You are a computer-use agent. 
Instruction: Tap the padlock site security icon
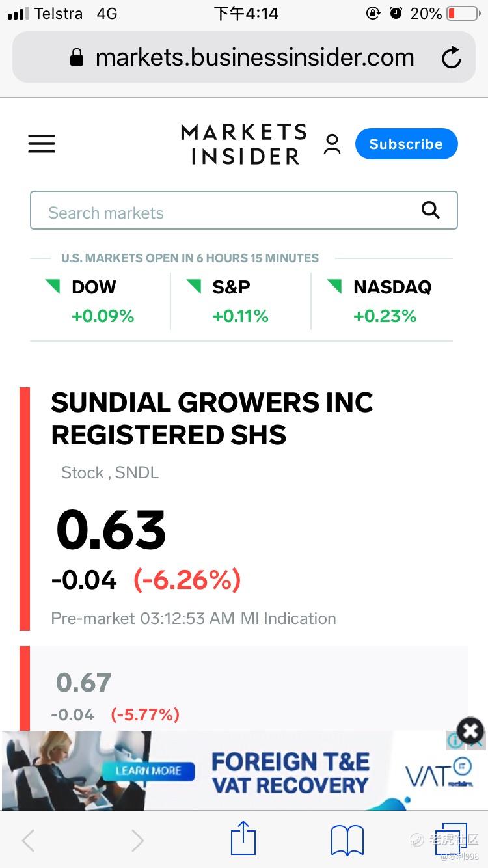(77, 58)
